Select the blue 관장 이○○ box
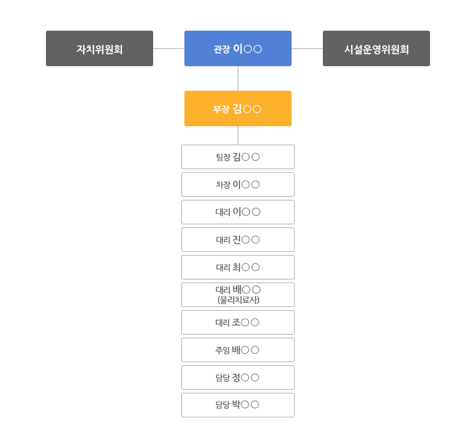Screen dimensions: 476x448 pos(238,48)
